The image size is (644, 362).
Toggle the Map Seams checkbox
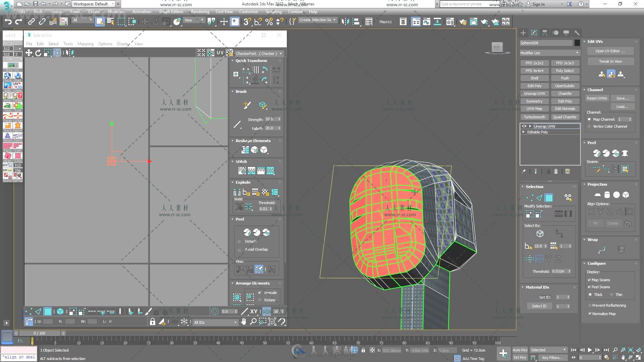tap(589, 280)
